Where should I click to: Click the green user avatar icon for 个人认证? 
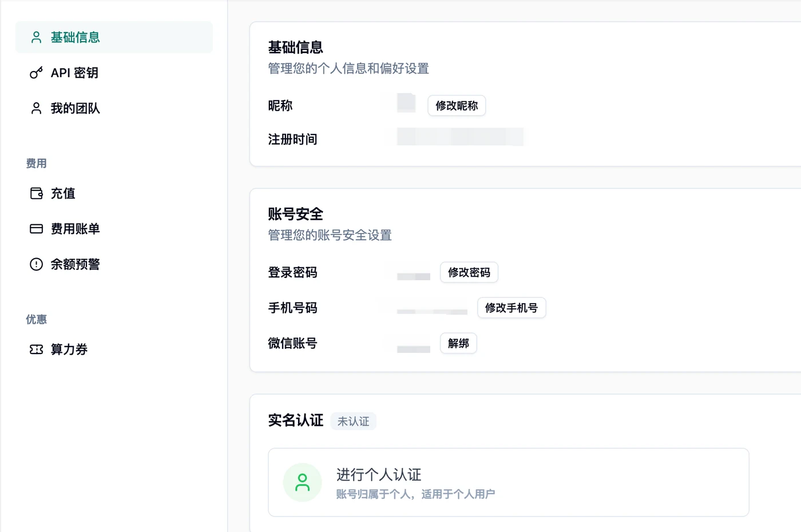click(302, 482)
